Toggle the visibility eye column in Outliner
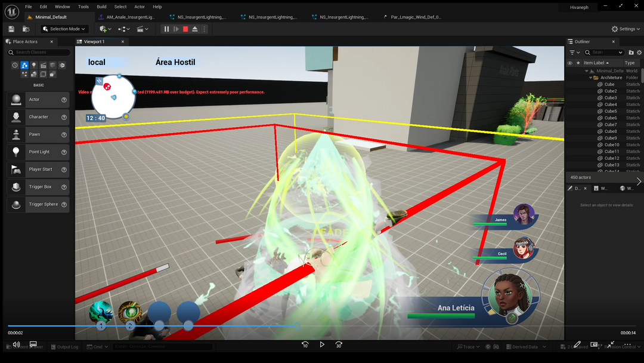Image resolution: width=644 pixels, height=363 pixels. [569, 63]
